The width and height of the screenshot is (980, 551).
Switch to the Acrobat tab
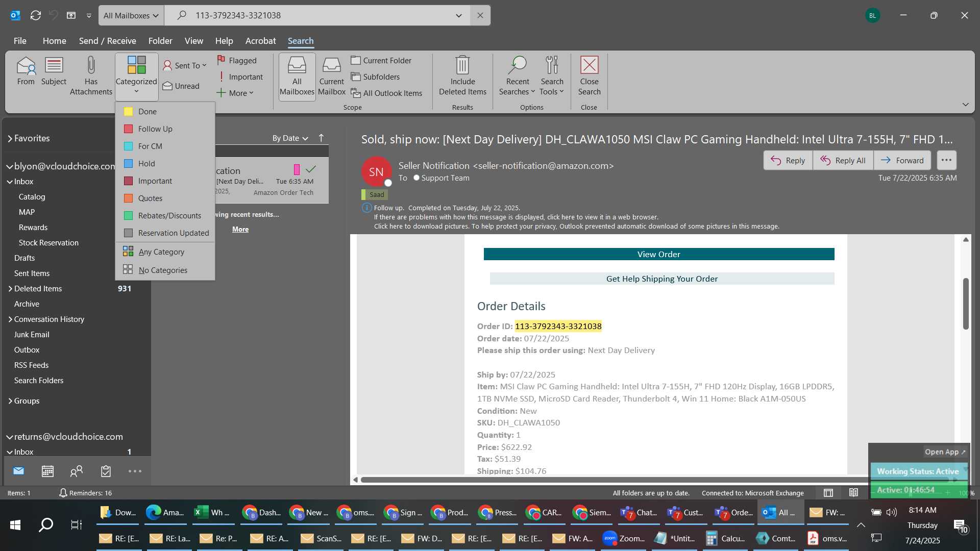pyautogui.click(x=260, y=41)
